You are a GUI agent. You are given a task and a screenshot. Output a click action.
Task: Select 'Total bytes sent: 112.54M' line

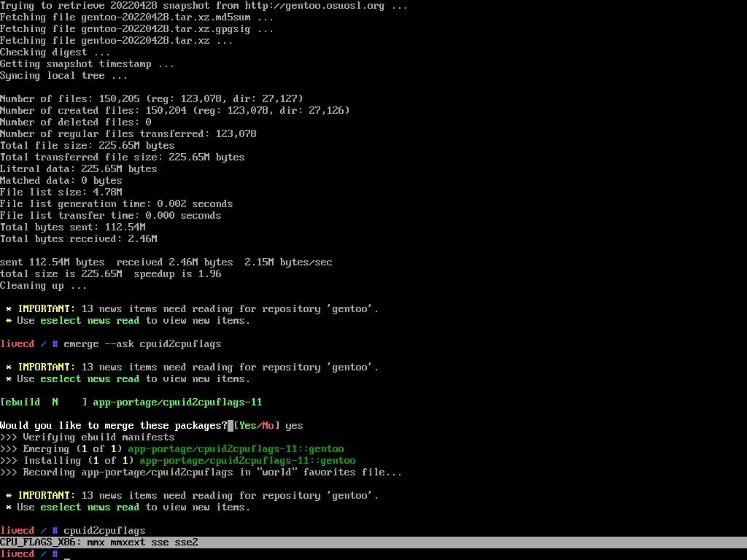click(x=73, y=227)
